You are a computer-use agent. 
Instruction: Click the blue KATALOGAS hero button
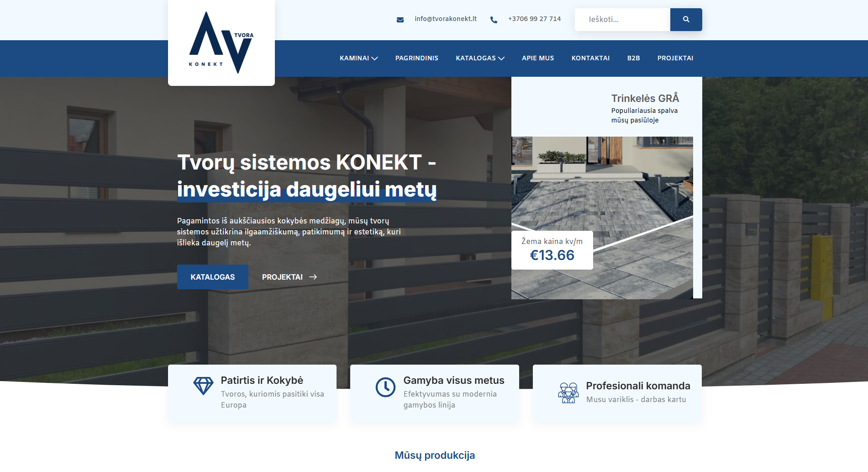coord(212,277)
